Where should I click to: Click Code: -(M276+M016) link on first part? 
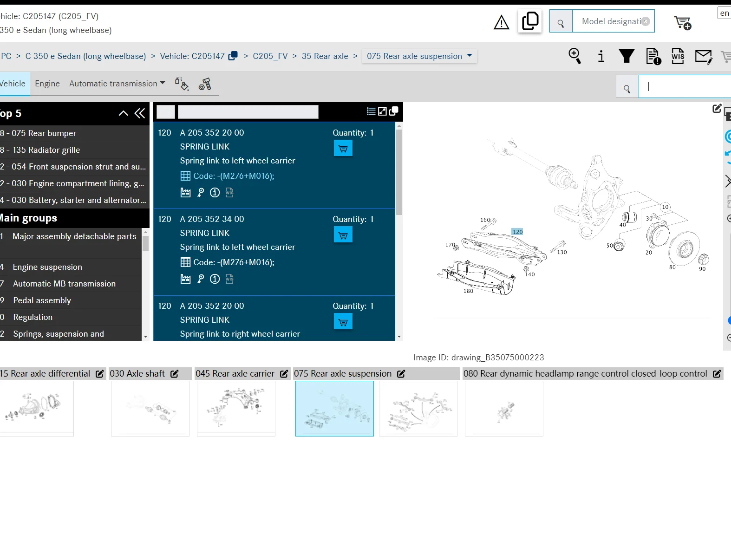click(x=234, y=176)
